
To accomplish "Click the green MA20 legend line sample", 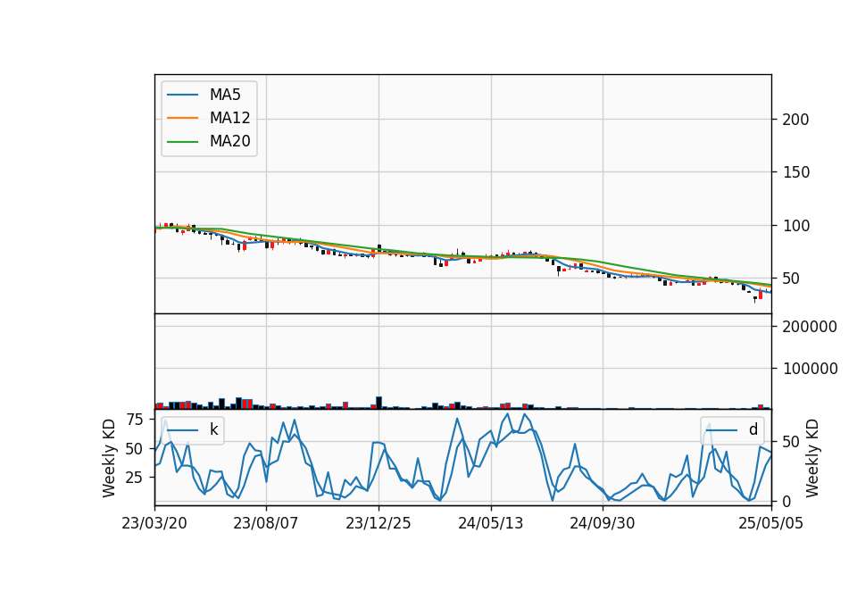I will coord(182,142).
